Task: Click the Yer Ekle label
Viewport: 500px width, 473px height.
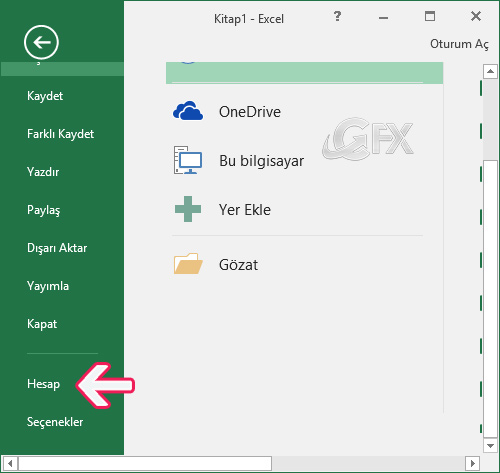Action: [245, 210]
